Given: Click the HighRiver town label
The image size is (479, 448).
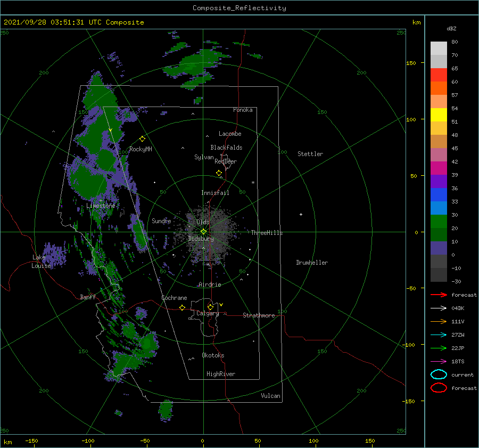Looking at the screenshot, I should tap(221, 374).
